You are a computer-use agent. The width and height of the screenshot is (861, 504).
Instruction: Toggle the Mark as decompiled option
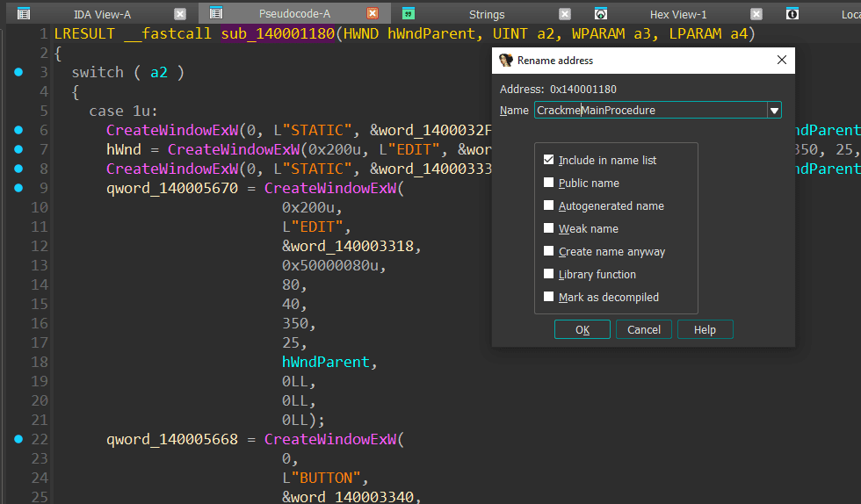549,298
